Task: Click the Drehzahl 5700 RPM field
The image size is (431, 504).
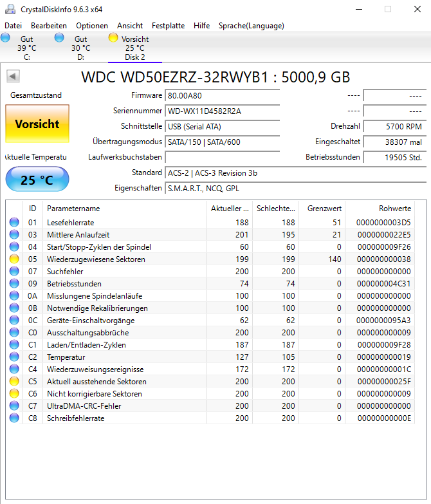Action: pyautogui.click(x=395, y=126)
